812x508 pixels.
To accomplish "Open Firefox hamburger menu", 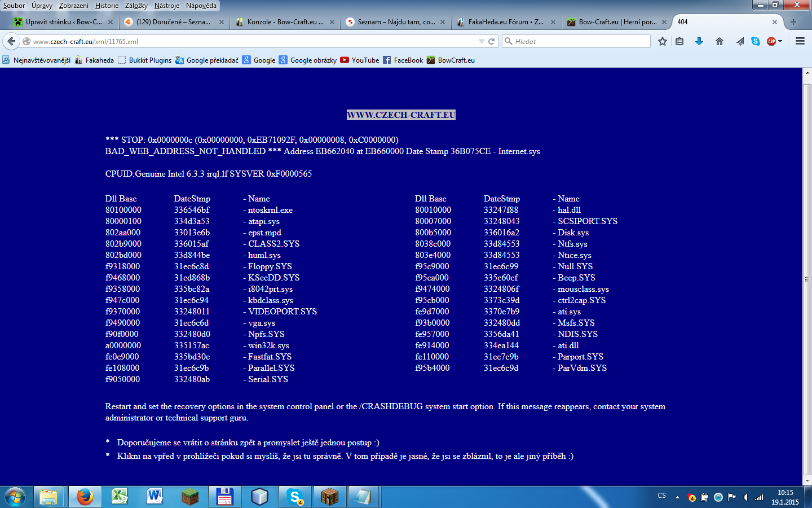I will pyautogui.click(x=800, y=41).
